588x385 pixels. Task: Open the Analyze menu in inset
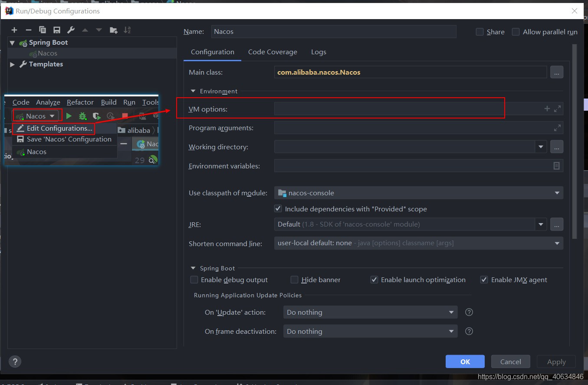coord(48,102)
